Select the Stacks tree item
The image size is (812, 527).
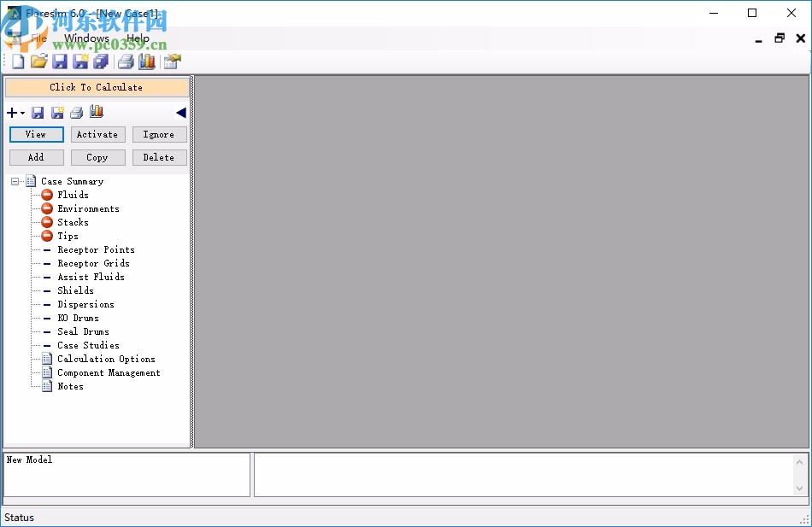pos(73,222)
